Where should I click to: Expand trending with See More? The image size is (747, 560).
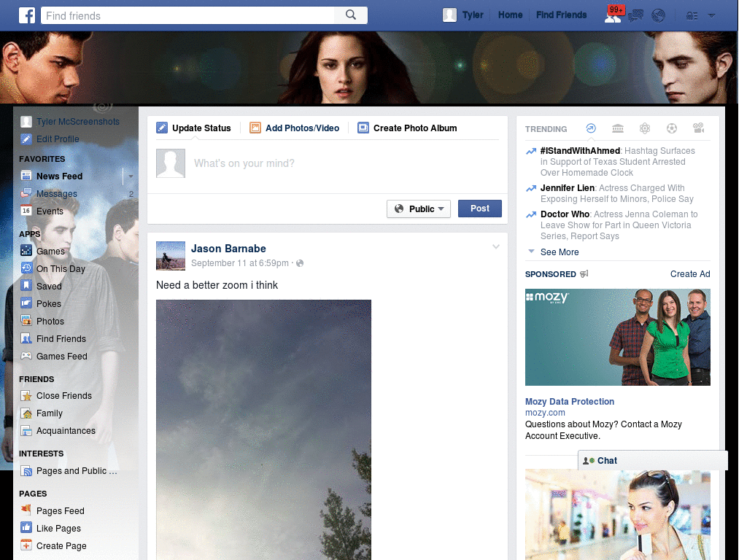[560, 252]
